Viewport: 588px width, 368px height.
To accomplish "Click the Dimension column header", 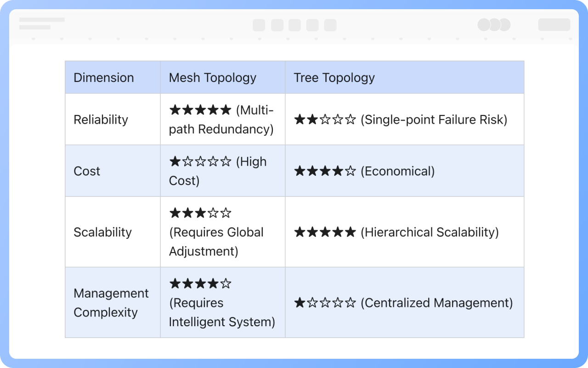I will pyautogui.click(x=104, y=77).
